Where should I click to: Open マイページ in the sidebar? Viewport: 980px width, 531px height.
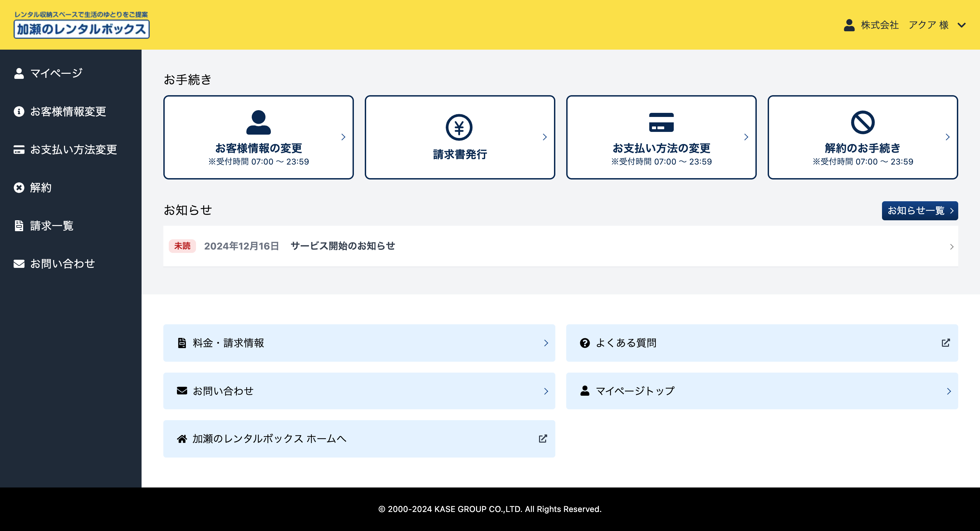(x=56, y=73)
